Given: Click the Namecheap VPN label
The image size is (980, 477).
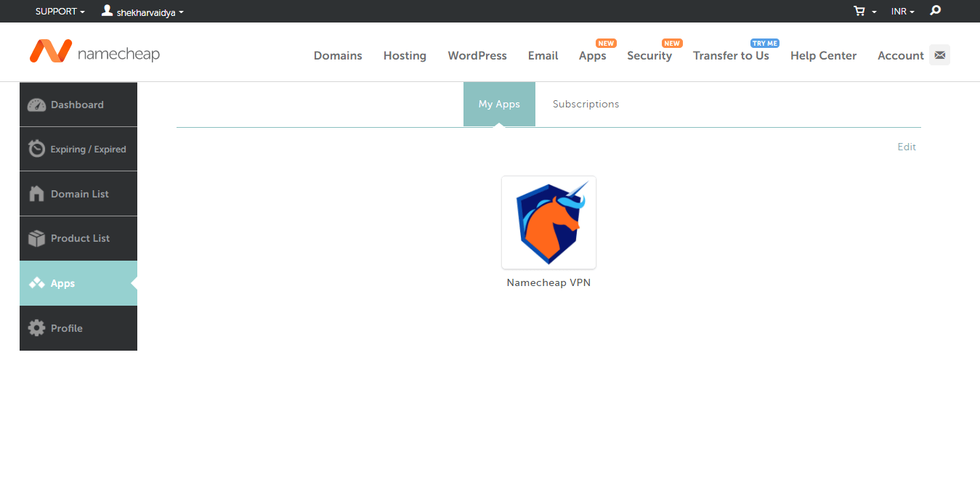Looking at the screenshot, I should pyautogui.click(x=548, y=282).
